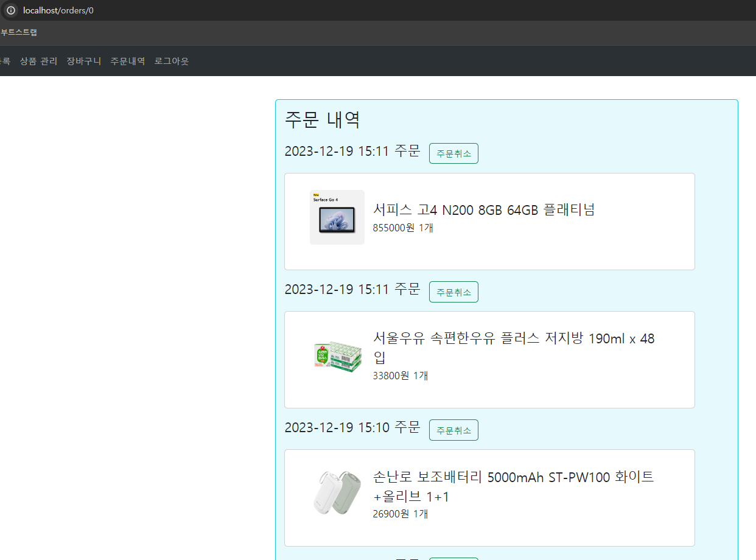Viewport: 756px width, 560px height.
Task: Cancel the 15:10 order with 손난로 보조배터리
Action: click(453, 430)
